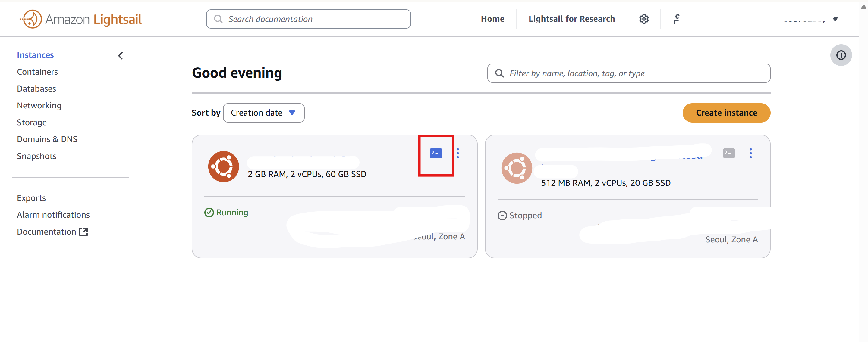
Task: Click the '512 MB RAM, 2 vCPUs, 20 GB SSD' text
Action: [605, 183]
